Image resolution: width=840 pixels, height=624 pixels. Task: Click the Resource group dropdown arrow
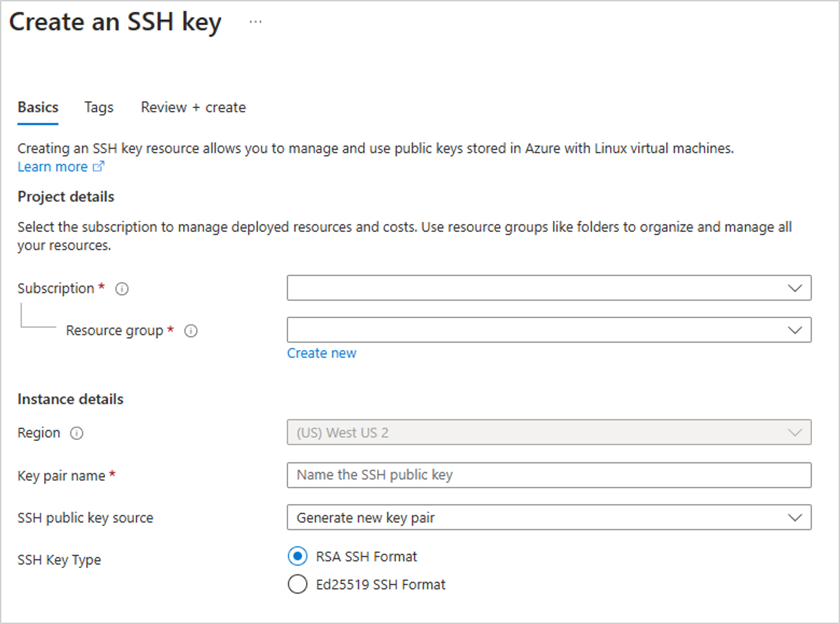795,330
